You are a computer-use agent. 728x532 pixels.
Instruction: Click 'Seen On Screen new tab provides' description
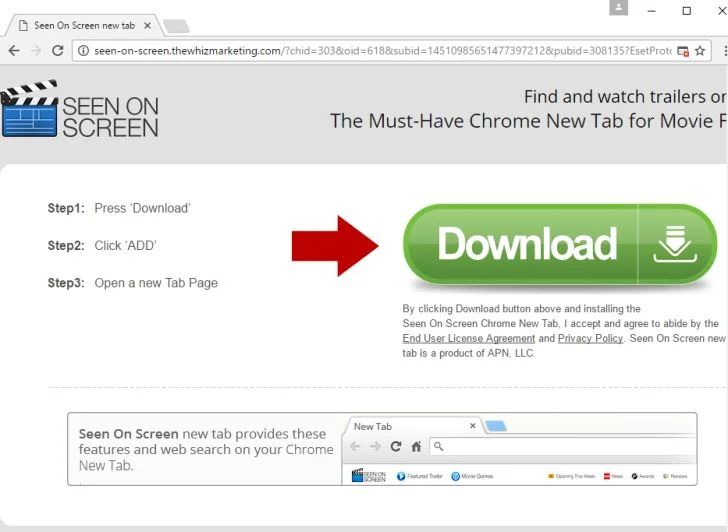pos(206,449)
